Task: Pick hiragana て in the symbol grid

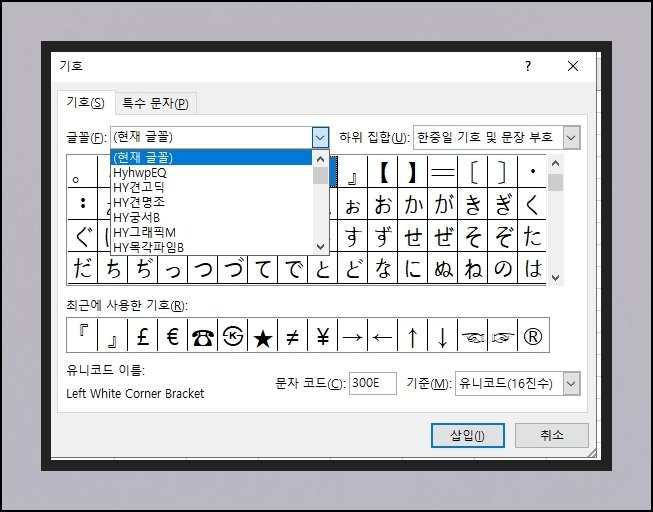Action: coord(262,268)
